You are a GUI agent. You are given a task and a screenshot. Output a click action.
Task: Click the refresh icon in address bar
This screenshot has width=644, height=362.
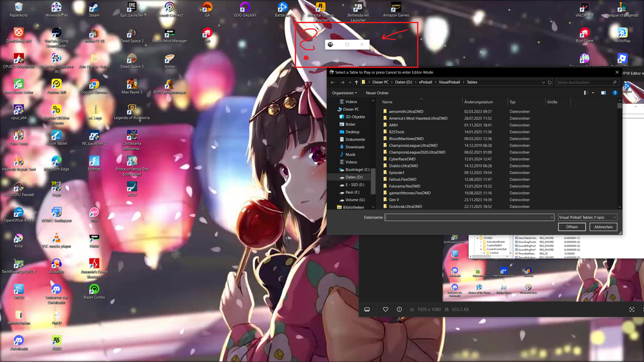[549, 82]
